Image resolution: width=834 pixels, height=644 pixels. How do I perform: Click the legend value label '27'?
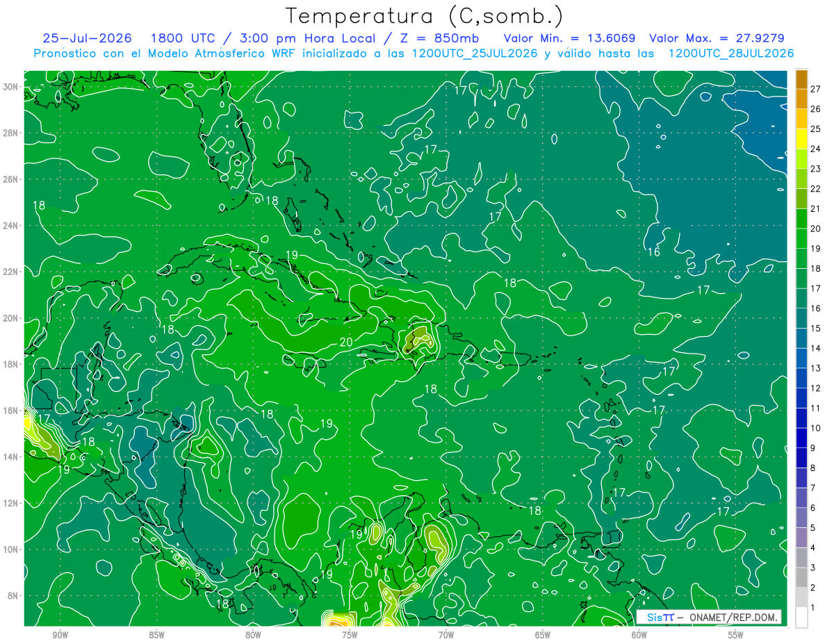coord(816,89)
